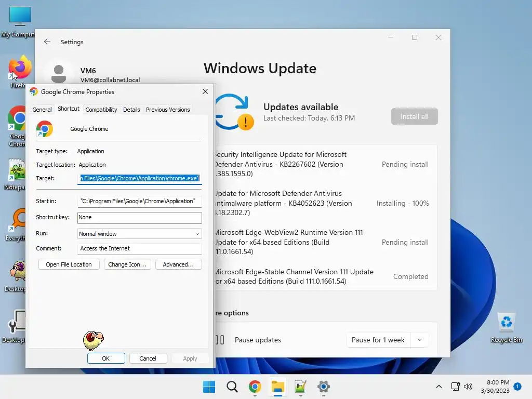Open Advanced shortcut properties
Screen dimensions: 532x399
(x=179, y=264)
